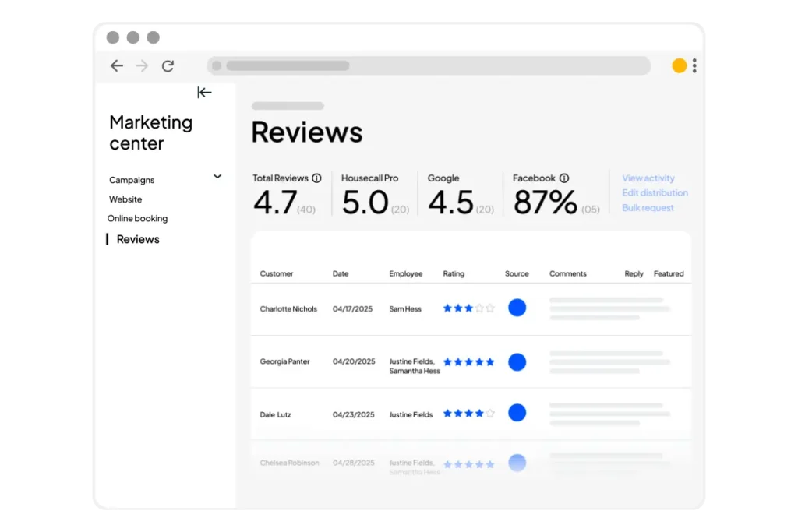The width and height of the screenshot is (798, 532).
Task: Click the browser address bar
Action: (429, 65)
